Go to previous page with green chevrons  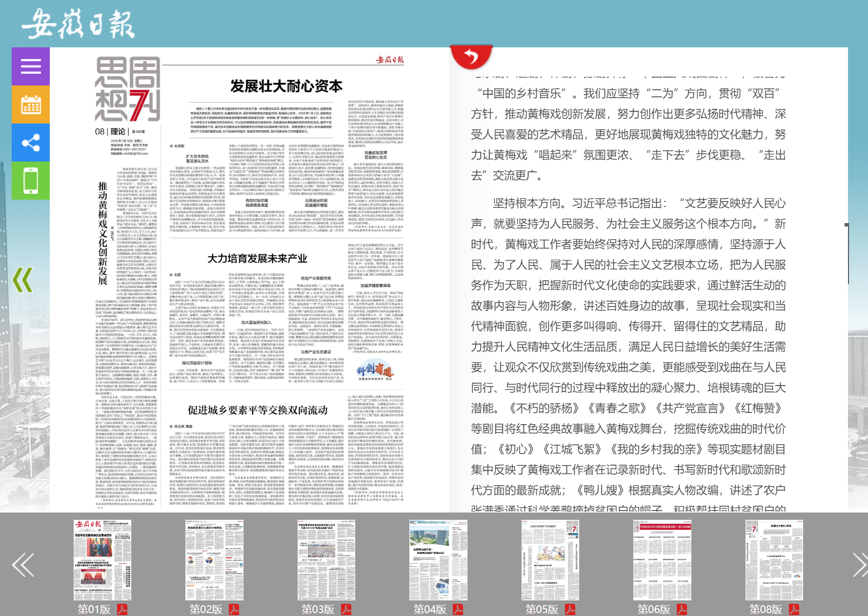point(22,280)
